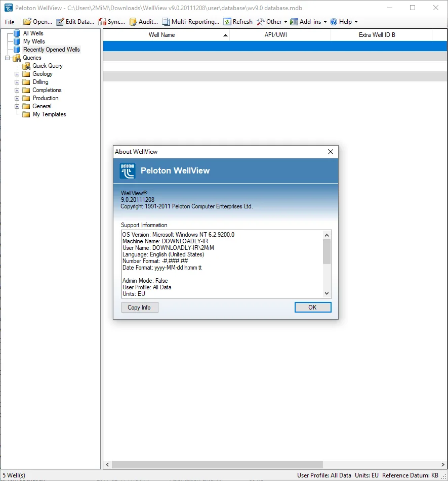The image size is (448, 481).
Task: Click the Refresh icon in toolbar
Action: (x=227, y=21)
